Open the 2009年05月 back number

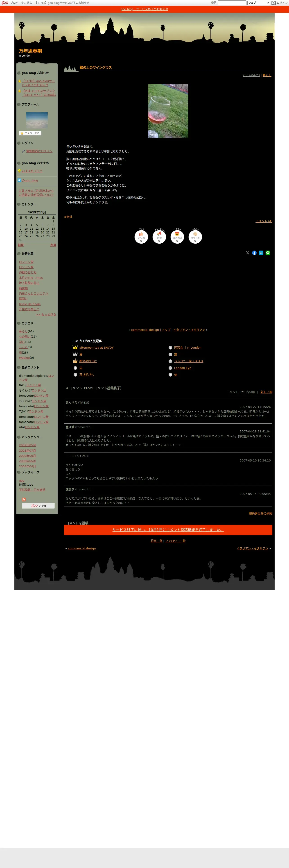[x=27, y=445]
